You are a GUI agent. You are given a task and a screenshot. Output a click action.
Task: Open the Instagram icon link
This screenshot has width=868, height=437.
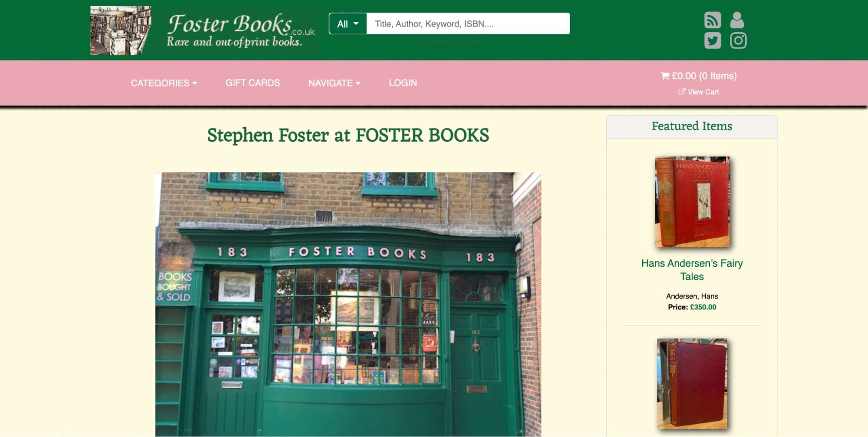click(738, 40)
